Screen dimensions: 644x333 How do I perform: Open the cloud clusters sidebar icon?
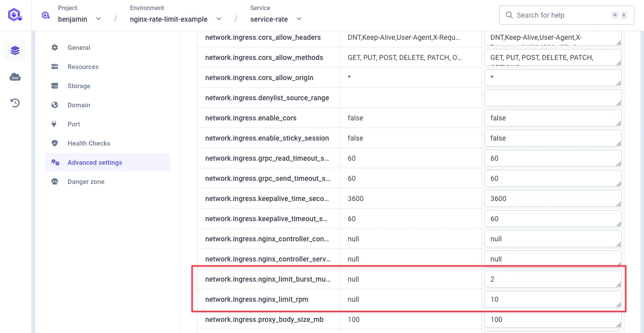coord(15,77)
